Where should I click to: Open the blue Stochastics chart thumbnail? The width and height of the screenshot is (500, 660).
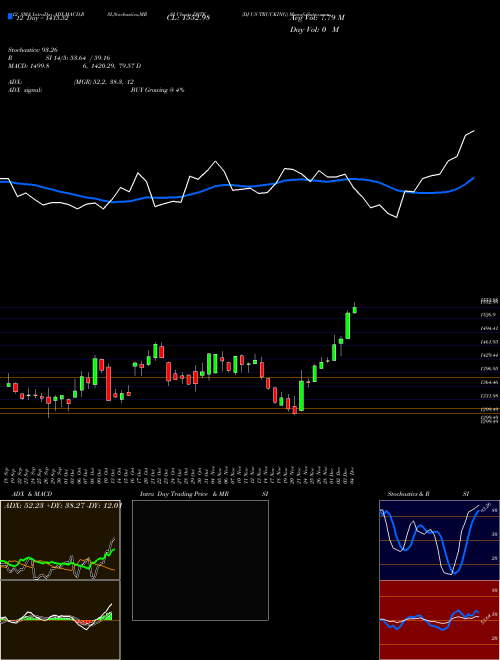[439, 540]
